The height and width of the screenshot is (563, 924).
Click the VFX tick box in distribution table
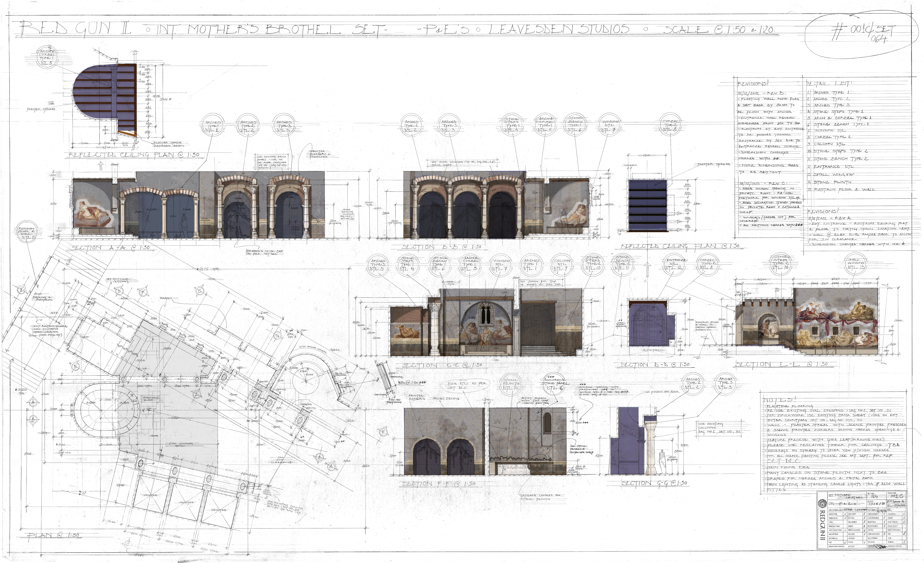(x=904, y=538)
